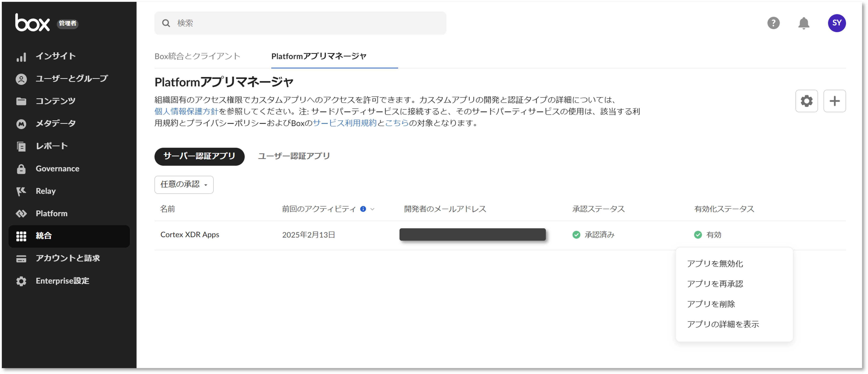
Task: Click the 検索 search field
Action: click(x=300, y=23)
